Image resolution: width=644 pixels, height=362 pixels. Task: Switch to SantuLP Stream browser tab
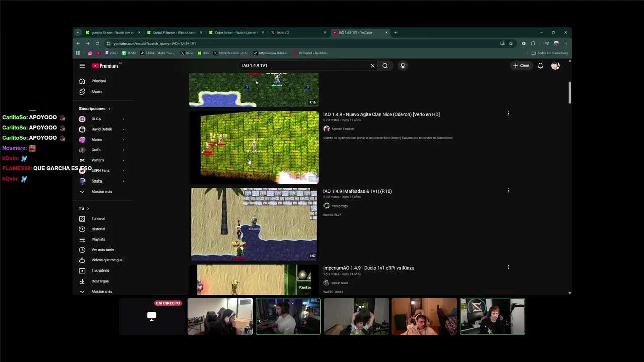tap(175, 32)
